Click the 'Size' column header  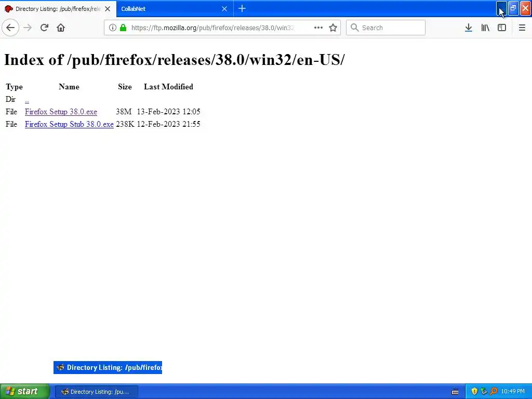point(125,87)
